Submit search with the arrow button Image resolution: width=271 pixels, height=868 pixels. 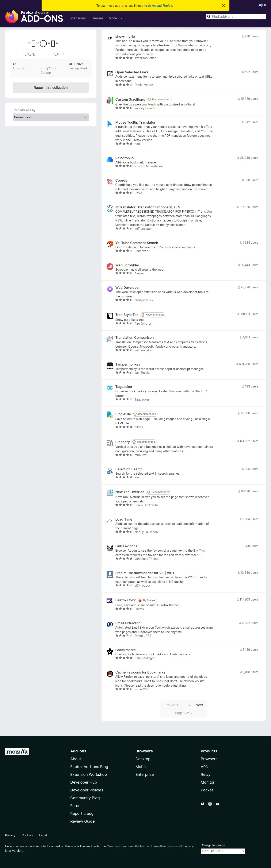pos(263,16)
